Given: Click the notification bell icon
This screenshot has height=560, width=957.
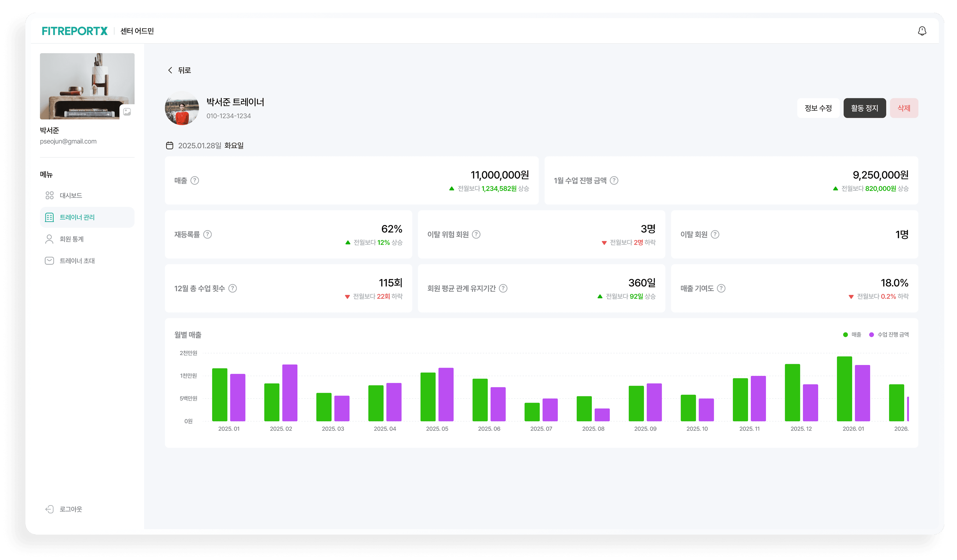Looking at the screenshot, I should point(922,31).
